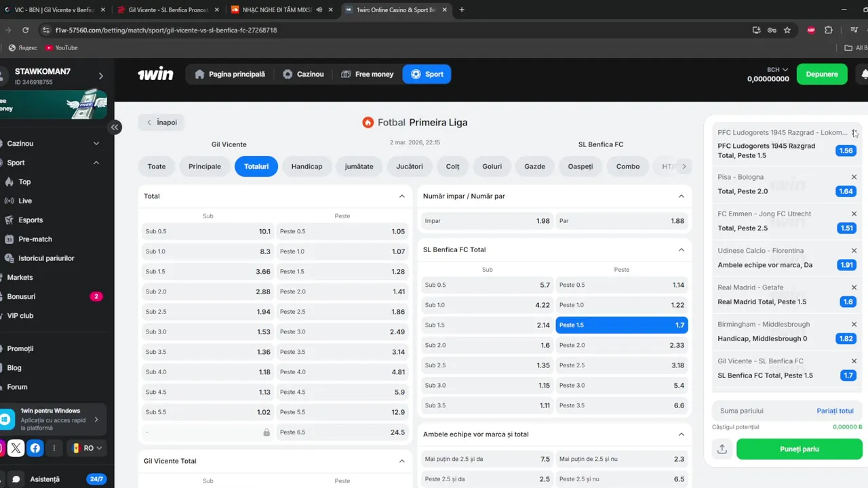Click the Suma pariului input field

tap(763, 411)
